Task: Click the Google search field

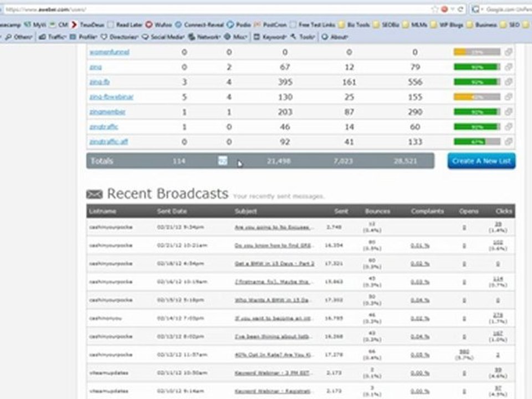Action: [508, 9]
